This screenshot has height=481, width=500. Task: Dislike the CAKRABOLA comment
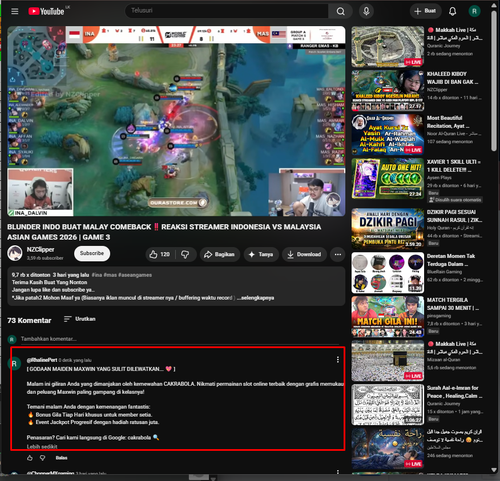click(43, 458)
